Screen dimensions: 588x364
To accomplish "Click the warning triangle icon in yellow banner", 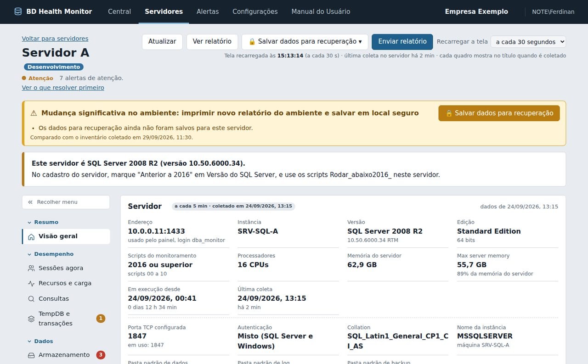I will [34, 113].
